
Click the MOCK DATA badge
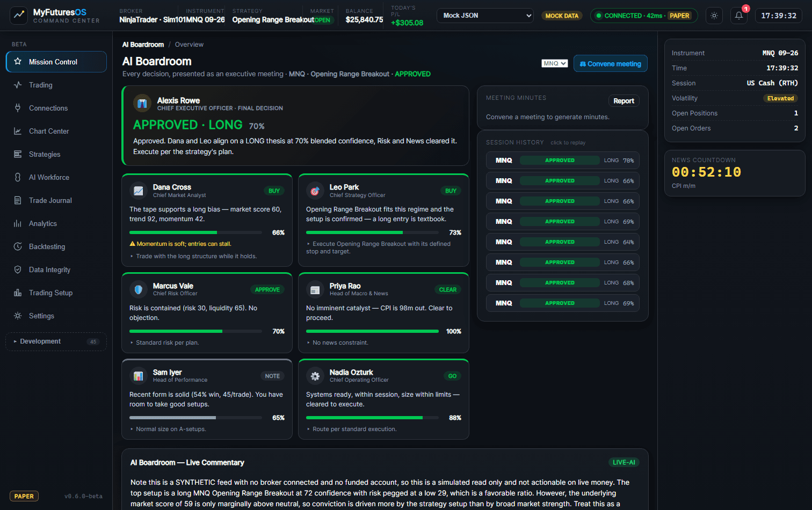pos(562,16)
